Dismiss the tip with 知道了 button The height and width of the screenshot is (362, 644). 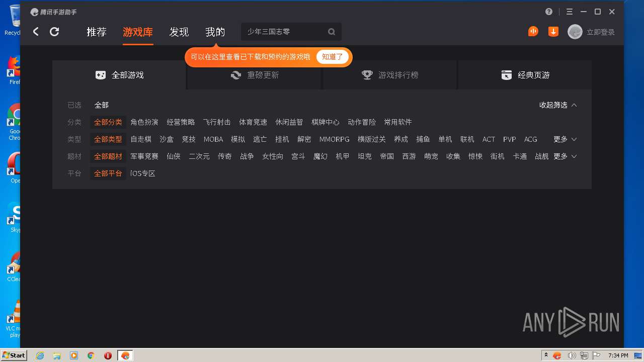click(333, 57)
